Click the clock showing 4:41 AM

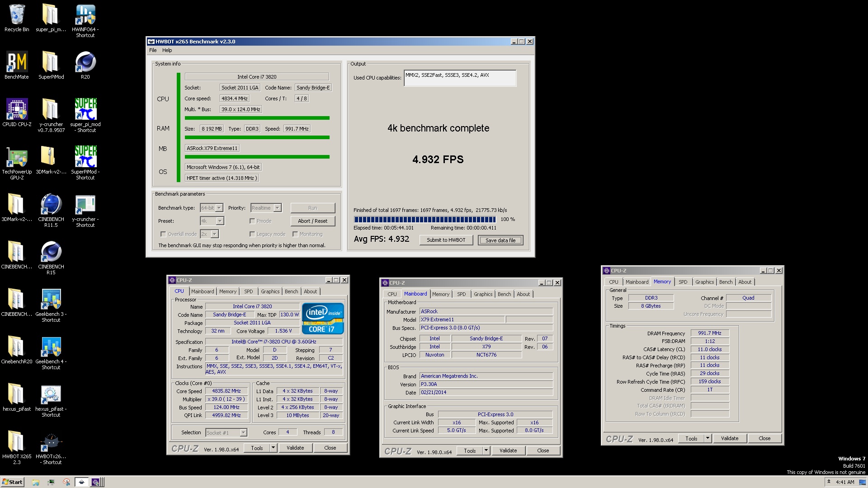pos(845,482)
